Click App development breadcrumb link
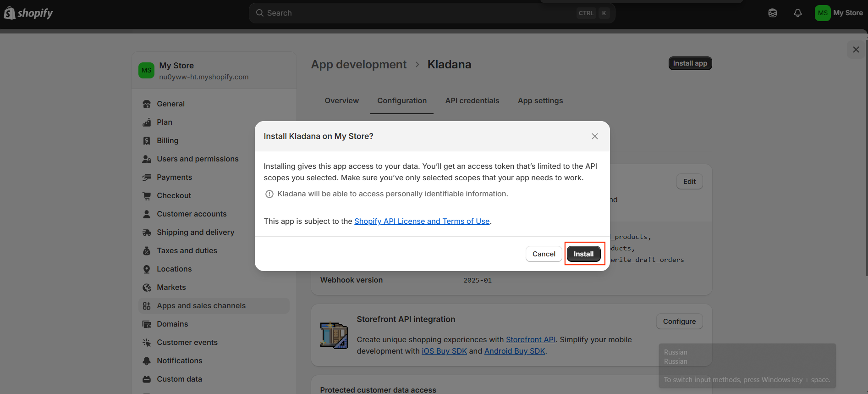This screenshot has height=394, width=868. coord(359,64)
